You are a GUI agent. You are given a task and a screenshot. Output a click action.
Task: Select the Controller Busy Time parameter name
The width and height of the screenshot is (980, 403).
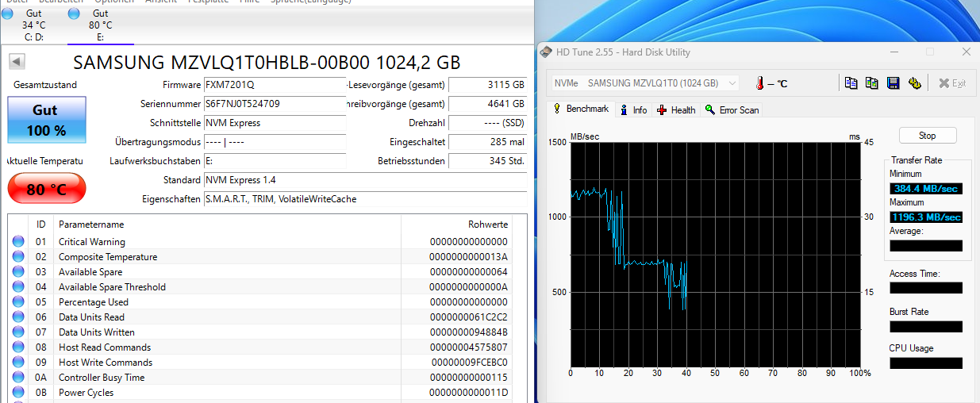tap(102, 378)
